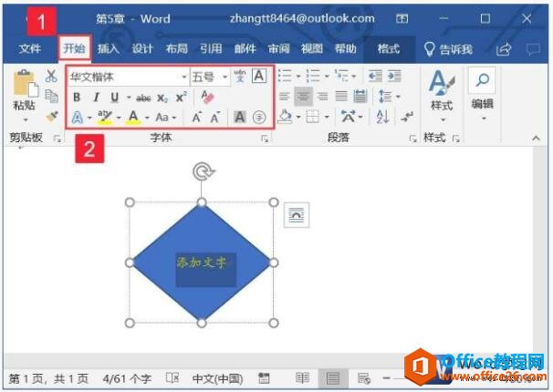Open the Comments icon

pyautogui.click(x=533, y=49)
